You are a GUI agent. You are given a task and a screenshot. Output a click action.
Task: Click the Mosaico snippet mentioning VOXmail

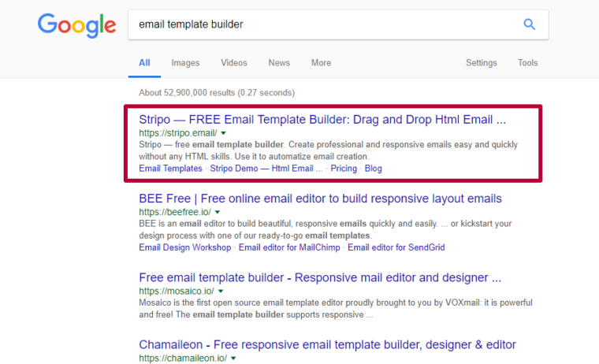pyautogui.click(x=336, y=309)
